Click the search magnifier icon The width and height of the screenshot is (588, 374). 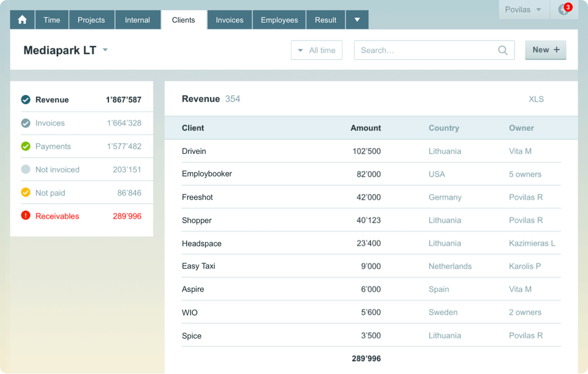[x=502, y=50]
